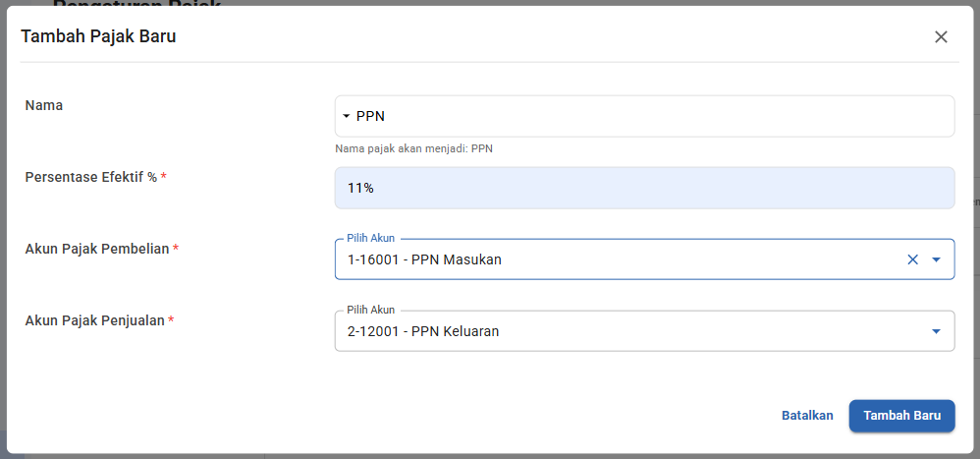Click the PPN text in Nama field

[370, 116]
